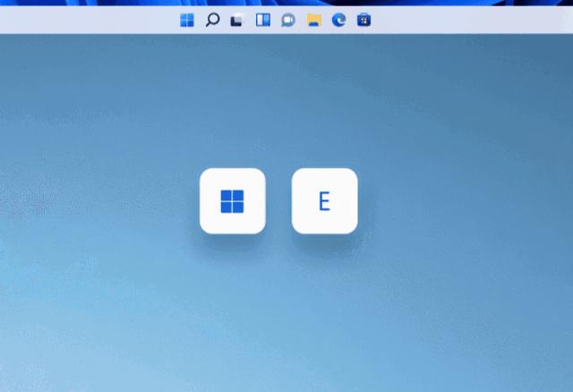Open File Explorer folder icon
Viewport: 573px width, 392px height.
coord(313,20)
